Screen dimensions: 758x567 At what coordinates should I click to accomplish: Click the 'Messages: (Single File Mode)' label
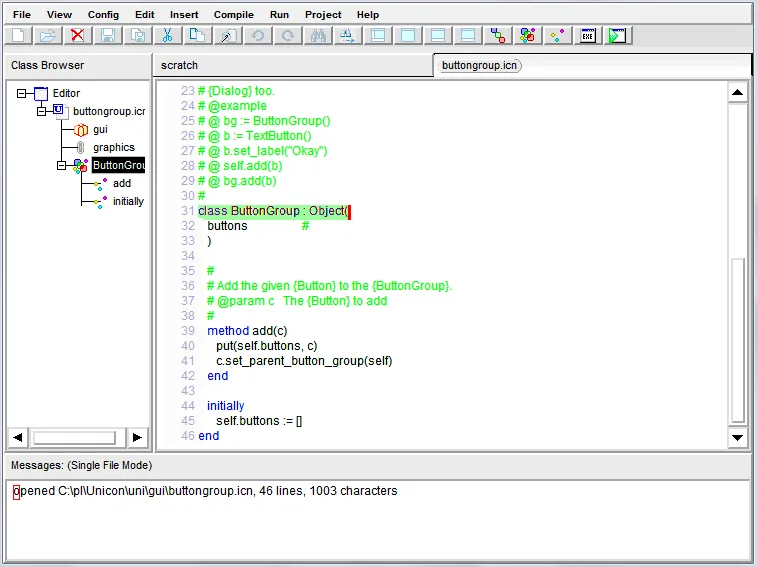point(81,465)
